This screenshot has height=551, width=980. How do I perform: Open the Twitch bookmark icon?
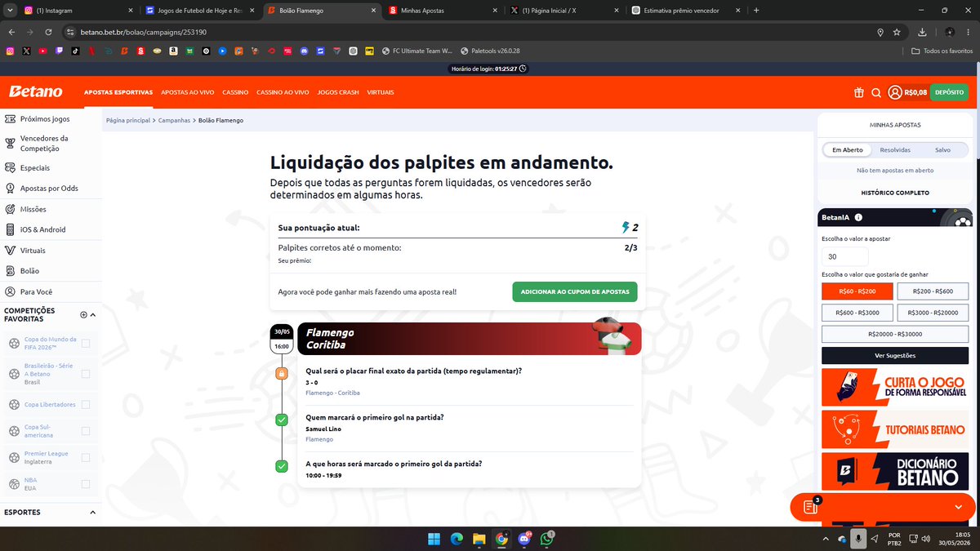click(59, 51)
